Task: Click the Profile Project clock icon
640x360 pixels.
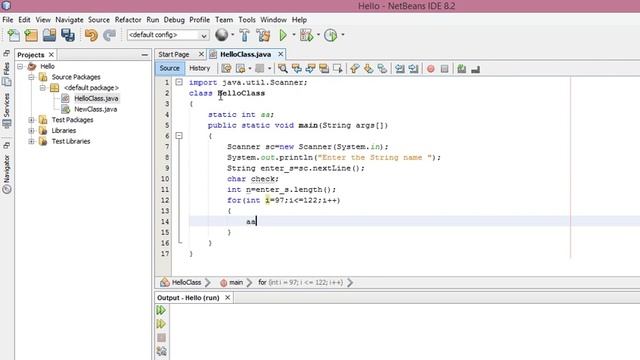Action: tap(330, 35)
